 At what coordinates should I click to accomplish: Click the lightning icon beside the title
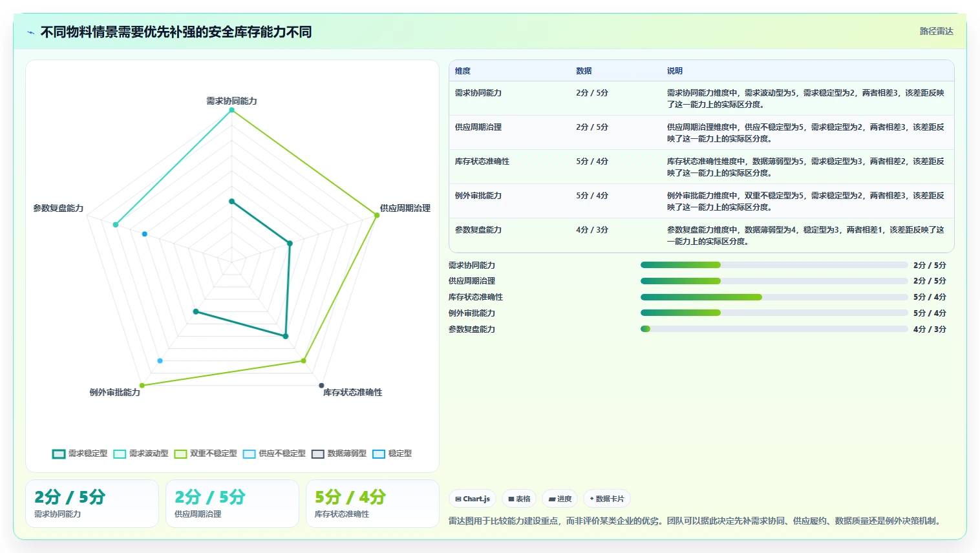tap(30, 32)
